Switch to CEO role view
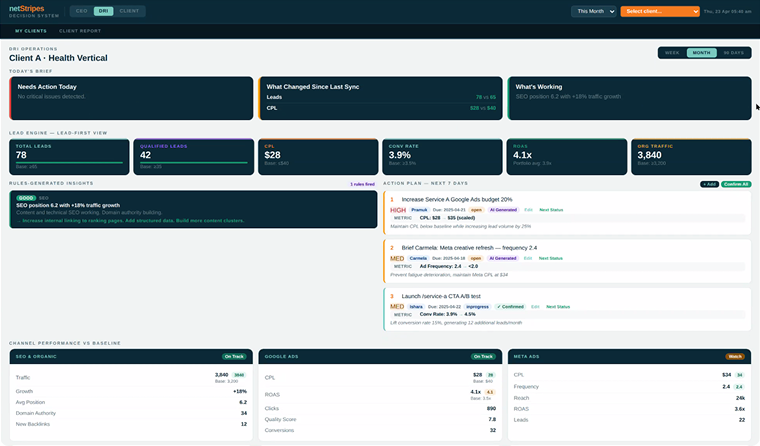This screenshot has width=760, height=446. pos(81,11)
